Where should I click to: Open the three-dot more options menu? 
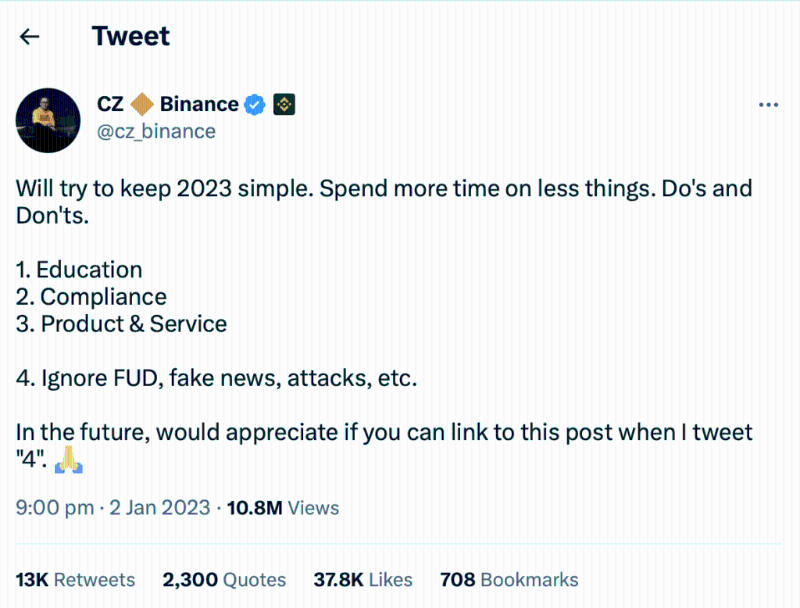point(768,105)
